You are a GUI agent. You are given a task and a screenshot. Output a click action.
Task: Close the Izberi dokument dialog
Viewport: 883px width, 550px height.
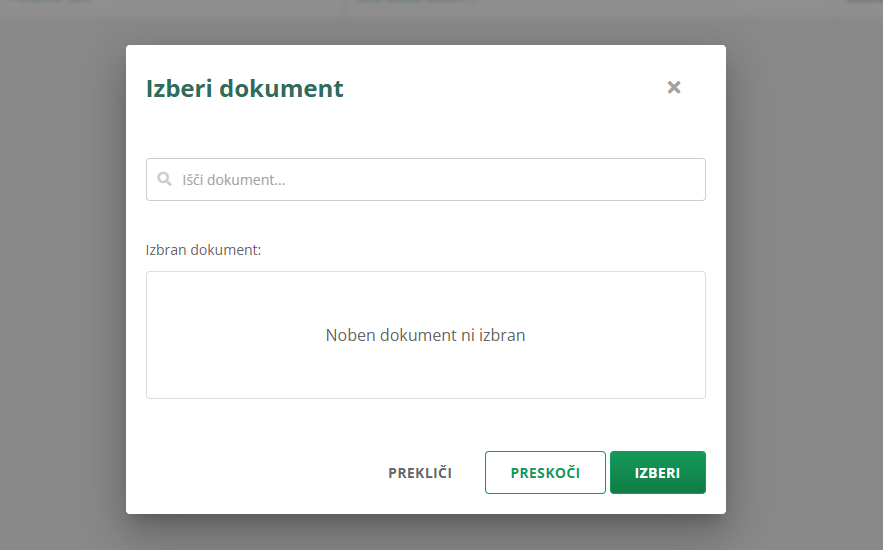(x=674, y=87)
